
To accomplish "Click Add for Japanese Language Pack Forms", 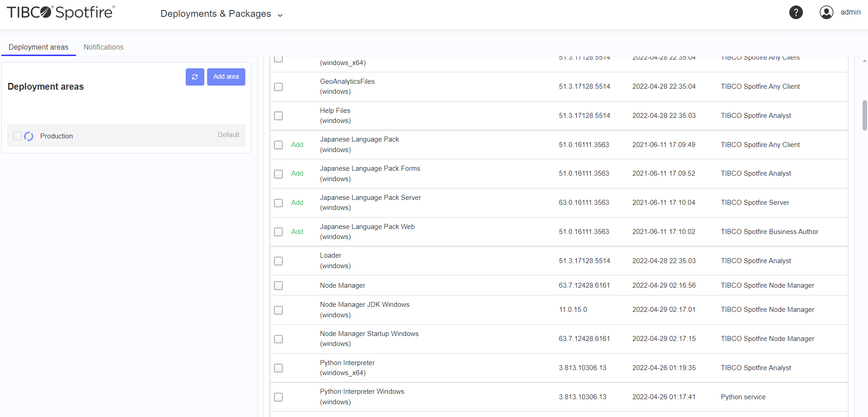I will [297, 173].
